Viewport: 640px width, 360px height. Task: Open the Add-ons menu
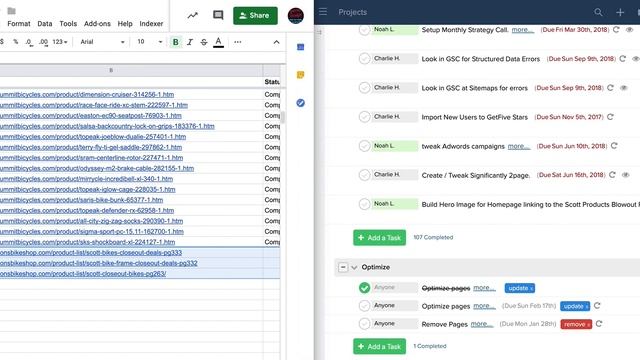click(x=97, y=24)
